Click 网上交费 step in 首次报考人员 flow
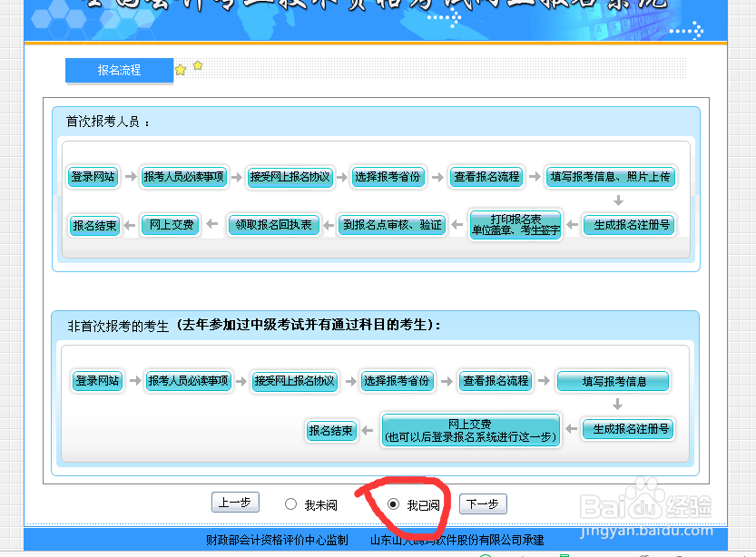756x557 pixels. tap(171, 225)
